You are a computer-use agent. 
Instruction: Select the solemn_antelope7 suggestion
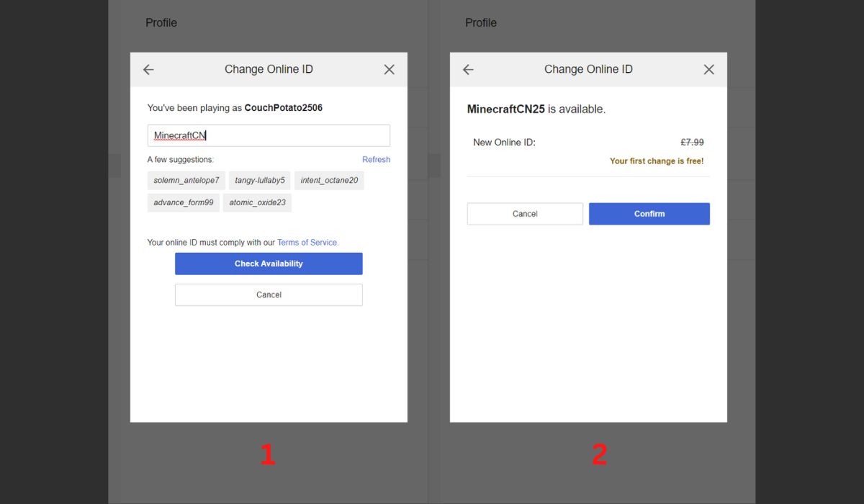click(x=186, y=181)
